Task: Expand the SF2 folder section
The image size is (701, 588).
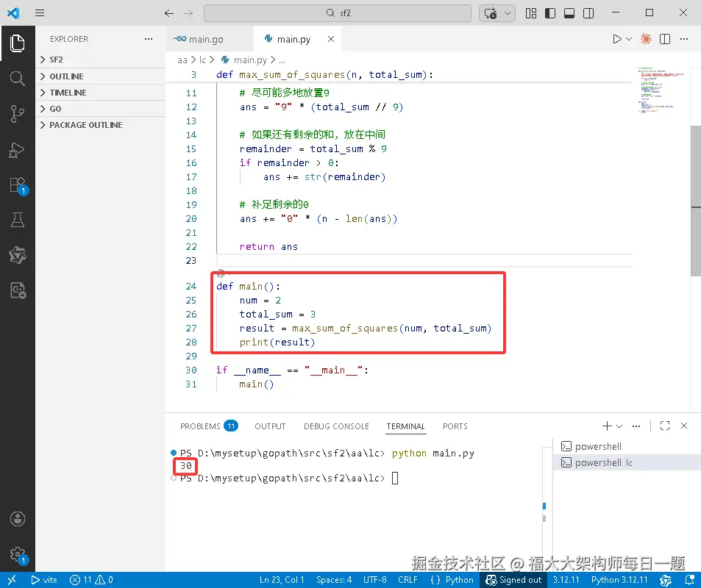Action: pyautogui.click(x=101, y=60)
